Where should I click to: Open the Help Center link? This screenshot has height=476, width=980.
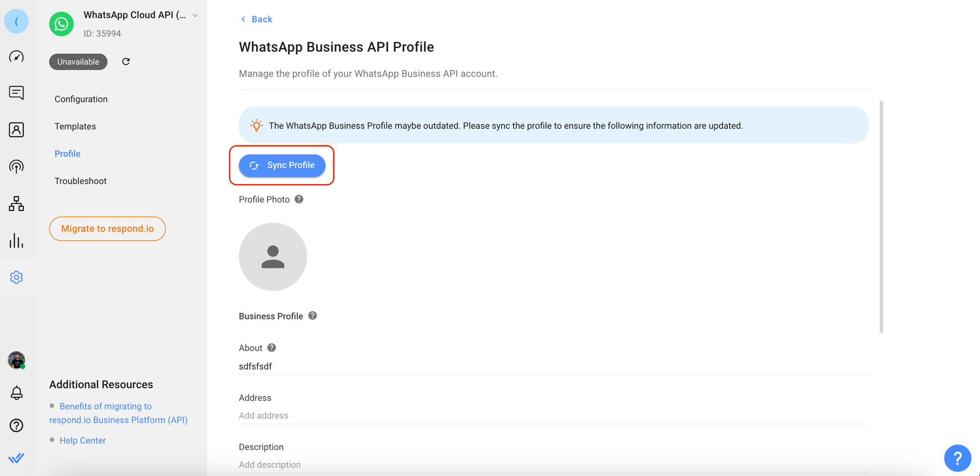[x=82, y=440]
